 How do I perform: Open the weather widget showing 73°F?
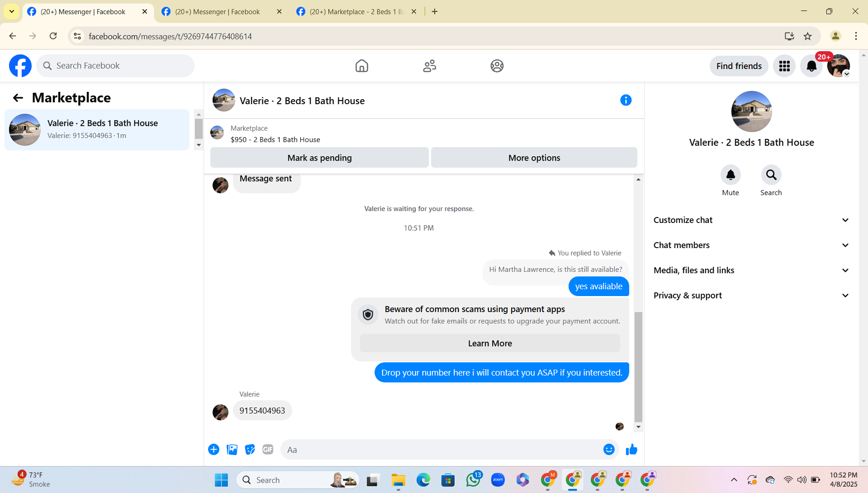pyautogui.click(x=31, y=480)
